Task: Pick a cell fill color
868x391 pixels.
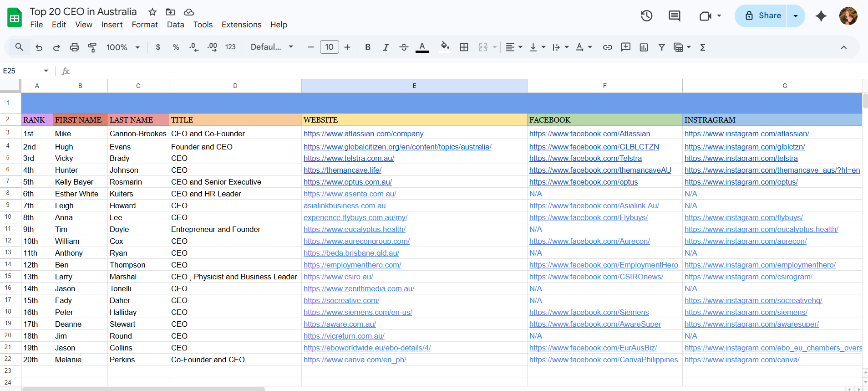Action: pyautogui.click(x=445, y=47)
